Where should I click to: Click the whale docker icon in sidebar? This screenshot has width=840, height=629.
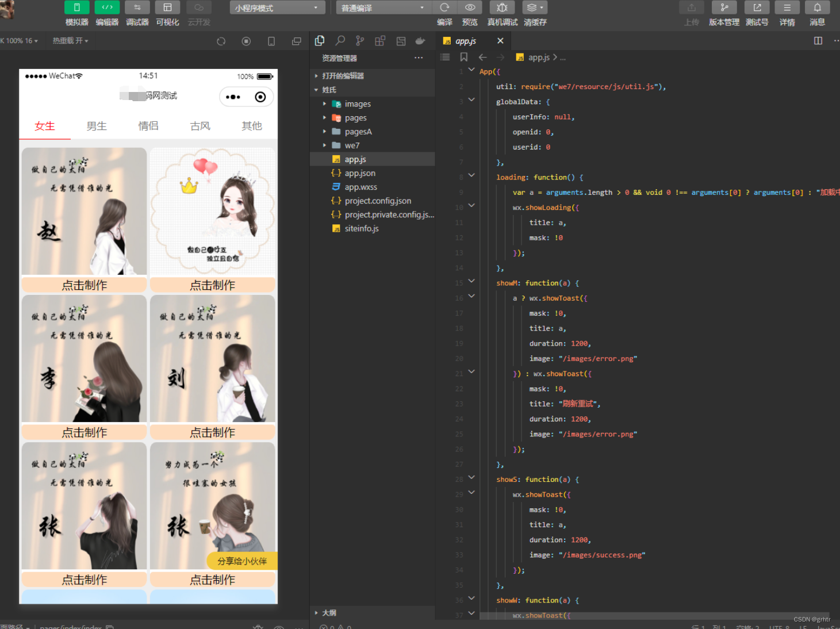(x=420, y=41)
